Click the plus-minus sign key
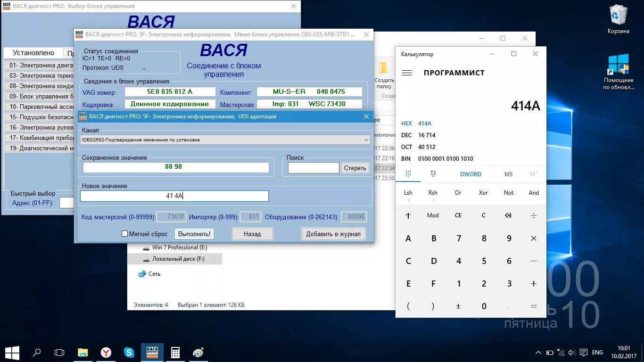The width and height of the screenshot is (644, 362). (459, 306)
